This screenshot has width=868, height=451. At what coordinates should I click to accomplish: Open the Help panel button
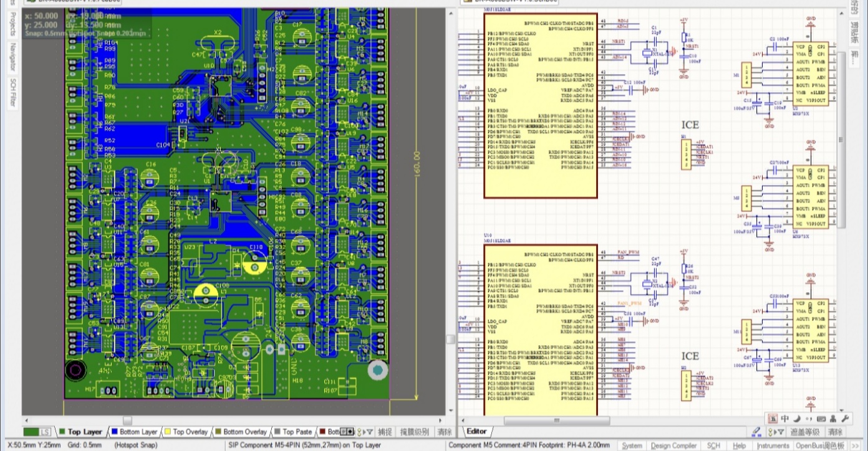(739, 445)
